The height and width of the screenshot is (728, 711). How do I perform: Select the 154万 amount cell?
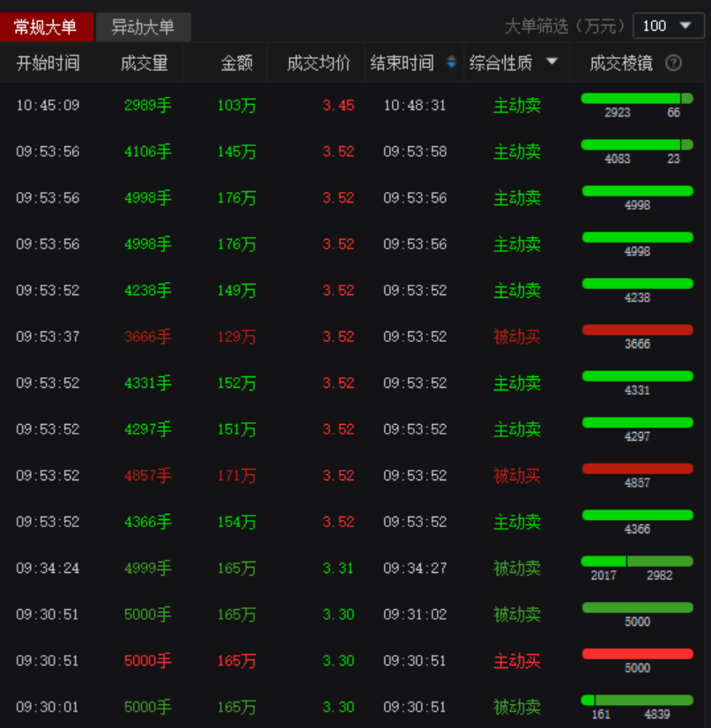(237, 522)
